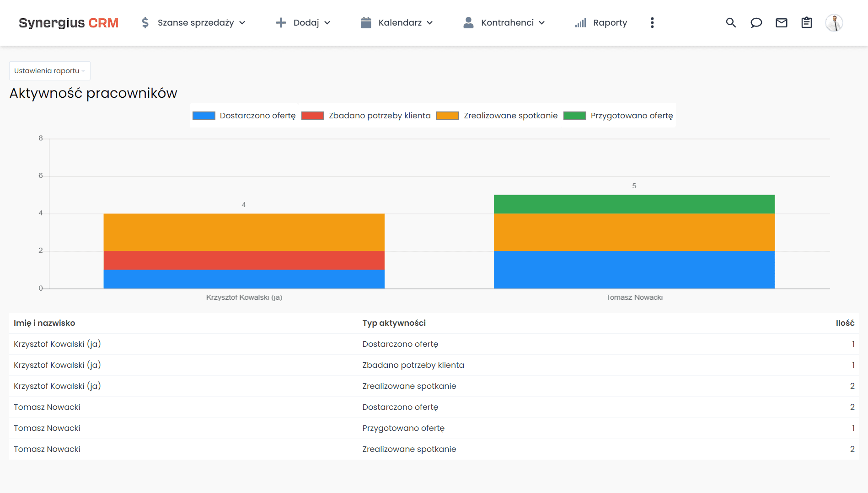The image size is (868, 493).
Task: Open the Kontrahenci menu
Action: point(504,23)
